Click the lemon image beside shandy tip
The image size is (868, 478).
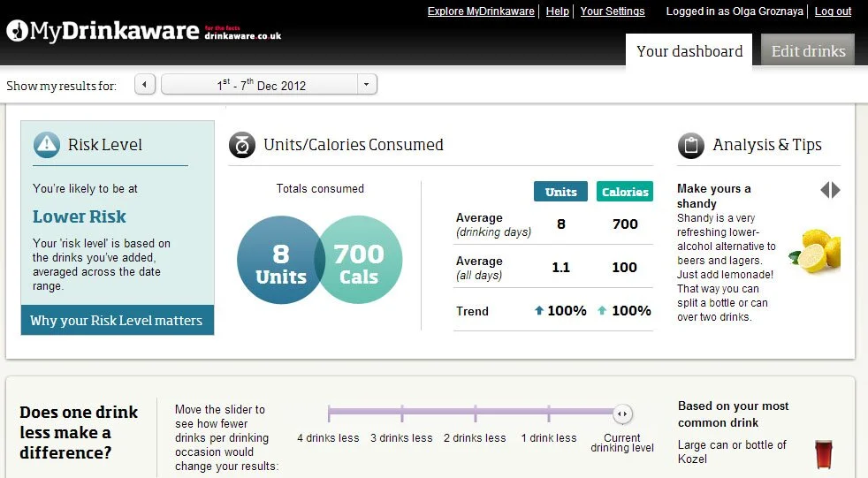coord(815,252)
